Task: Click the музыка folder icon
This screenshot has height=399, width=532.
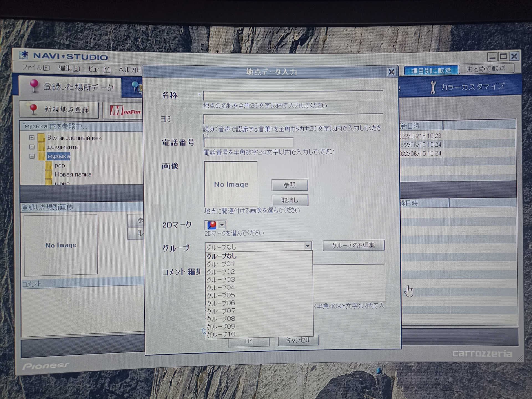Action: [x=41, y=156]
